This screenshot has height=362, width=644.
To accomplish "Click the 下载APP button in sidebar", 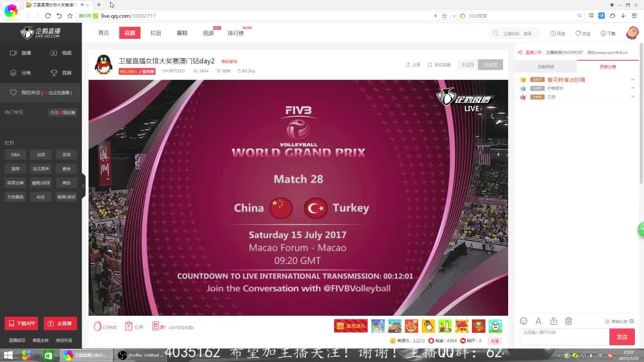I will click(21, 323).
